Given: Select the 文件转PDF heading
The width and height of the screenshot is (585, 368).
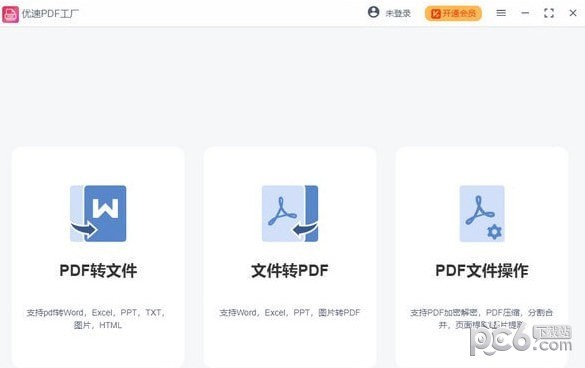Looking at the screenshot, I should 290,271.
